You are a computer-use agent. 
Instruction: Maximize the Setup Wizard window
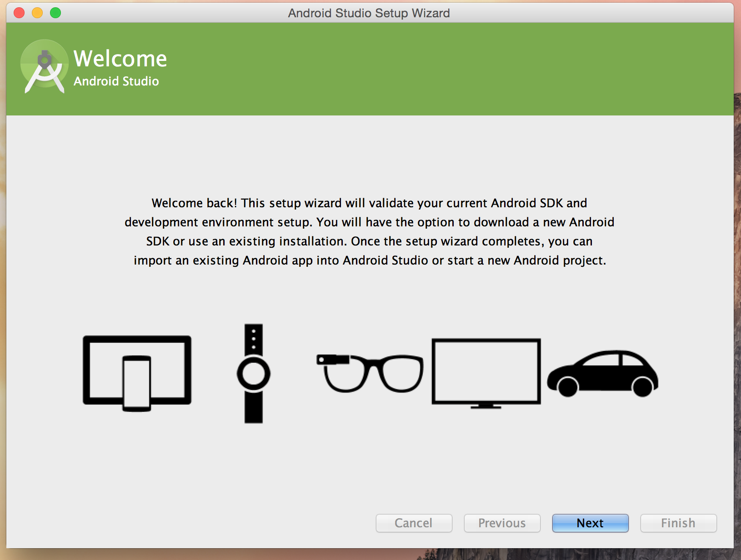coord(55,13)
